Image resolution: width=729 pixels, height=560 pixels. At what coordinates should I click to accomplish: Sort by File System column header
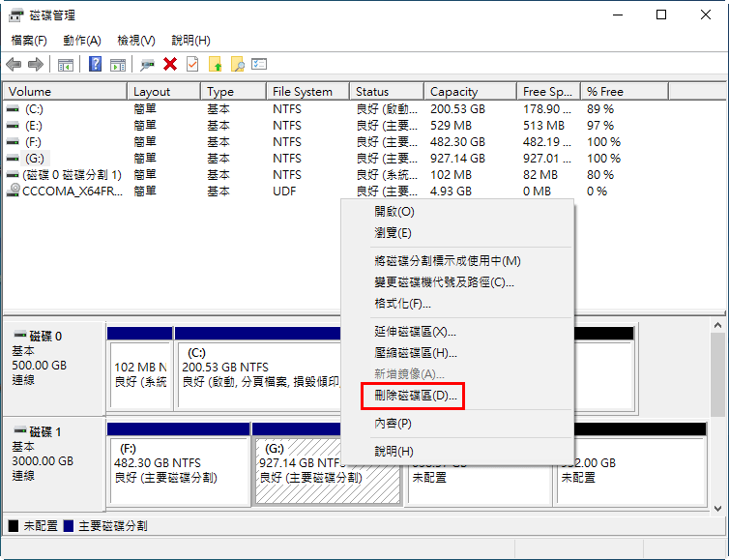tap(308, 92)
